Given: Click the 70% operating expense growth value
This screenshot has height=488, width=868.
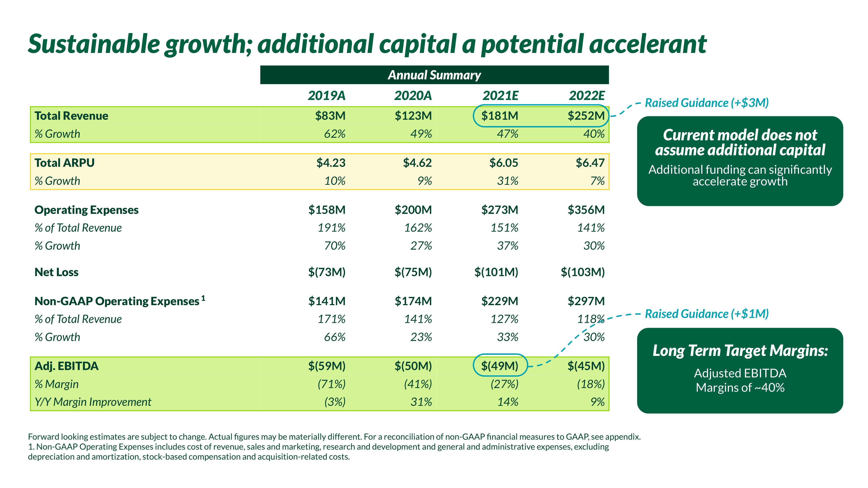Looking at the screenshot, I should 335,246.
